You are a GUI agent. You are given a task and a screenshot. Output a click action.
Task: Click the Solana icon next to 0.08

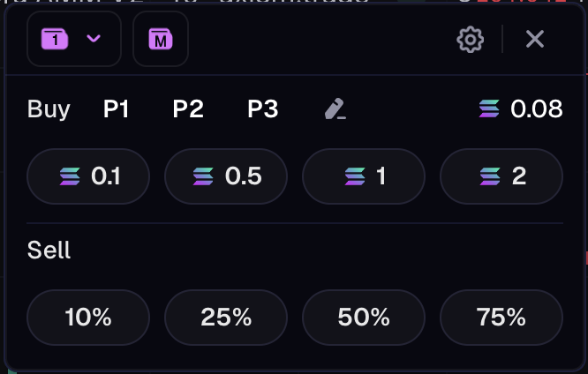point(489,109)
